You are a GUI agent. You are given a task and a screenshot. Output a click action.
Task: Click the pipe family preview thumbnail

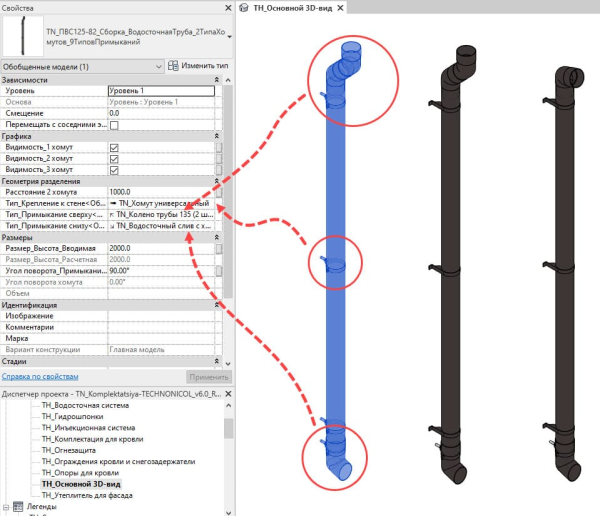tap(22, 38)
